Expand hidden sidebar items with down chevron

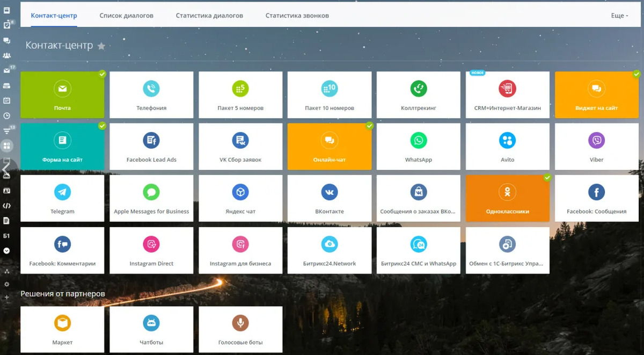[7, 251]
